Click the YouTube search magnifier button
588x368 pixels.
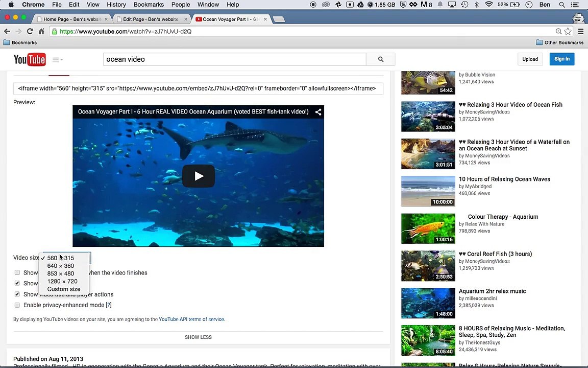pyautogui.click(x=381, y=59)
